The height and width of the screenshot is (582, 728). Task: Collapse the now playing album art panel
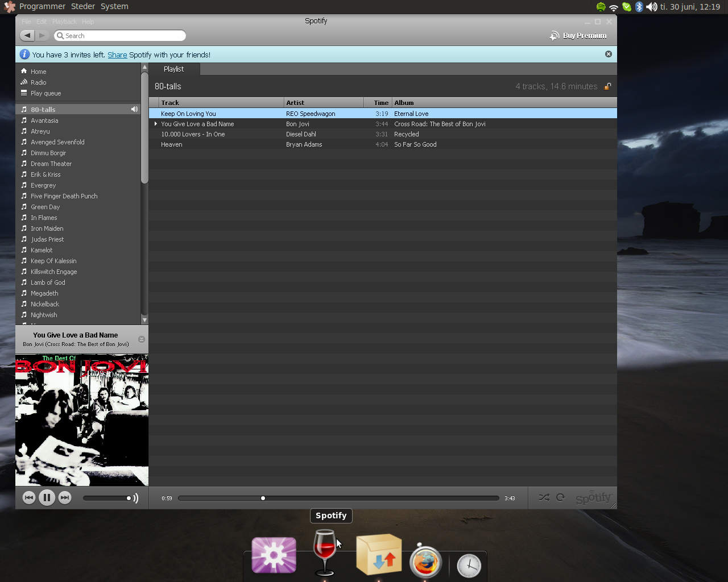click(142, 339)
